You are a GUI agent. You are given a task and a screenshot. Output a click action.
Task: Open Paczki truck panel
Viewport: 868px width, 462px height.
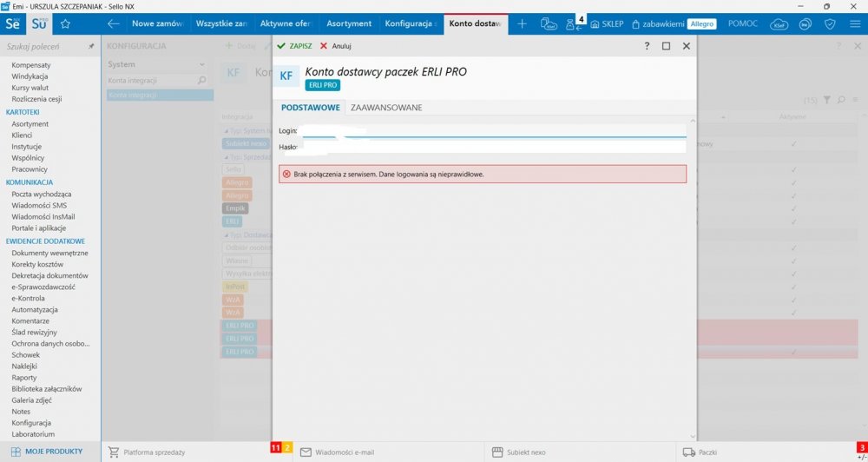700,452
